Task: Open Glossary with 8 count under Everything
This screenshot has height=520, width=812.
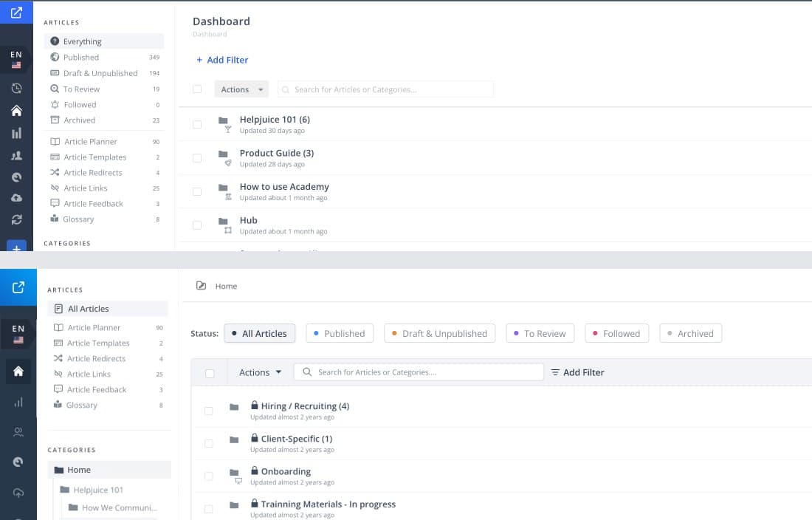Action: click(104, 219)
